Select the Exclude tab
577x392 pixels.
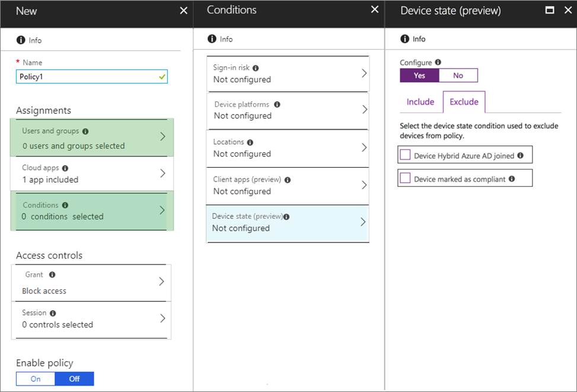coord(464,102)
